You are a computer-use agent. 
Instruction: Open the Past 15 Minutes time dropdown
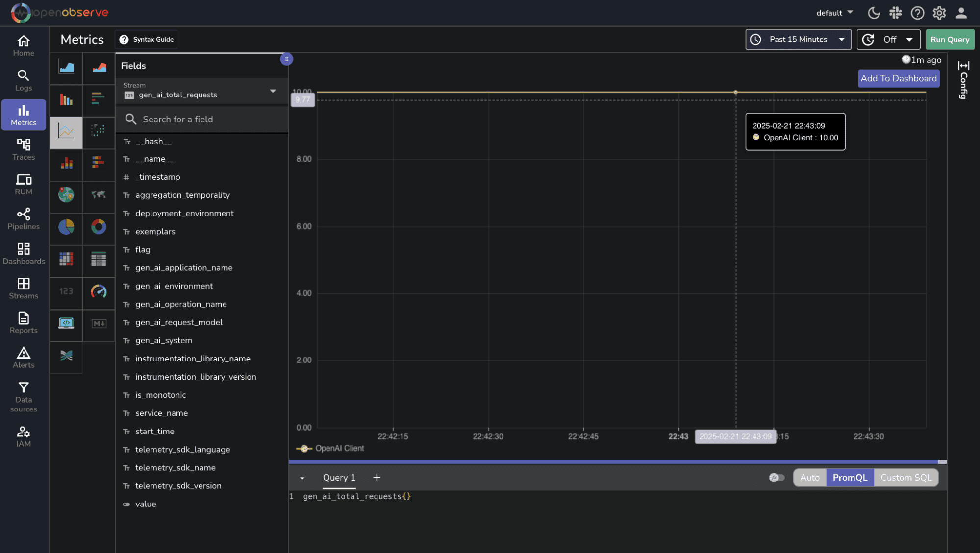click(x=798, y=39)
